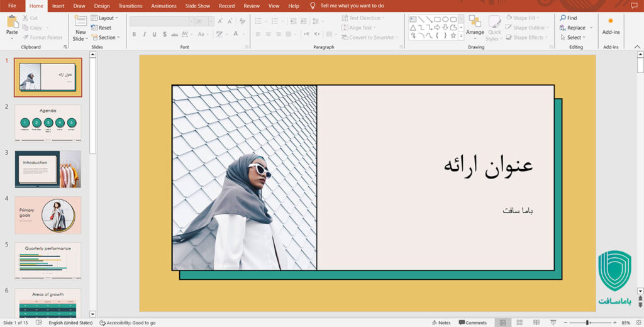
Task: Switch to the Transitions tab
Action: pos(130,6)
